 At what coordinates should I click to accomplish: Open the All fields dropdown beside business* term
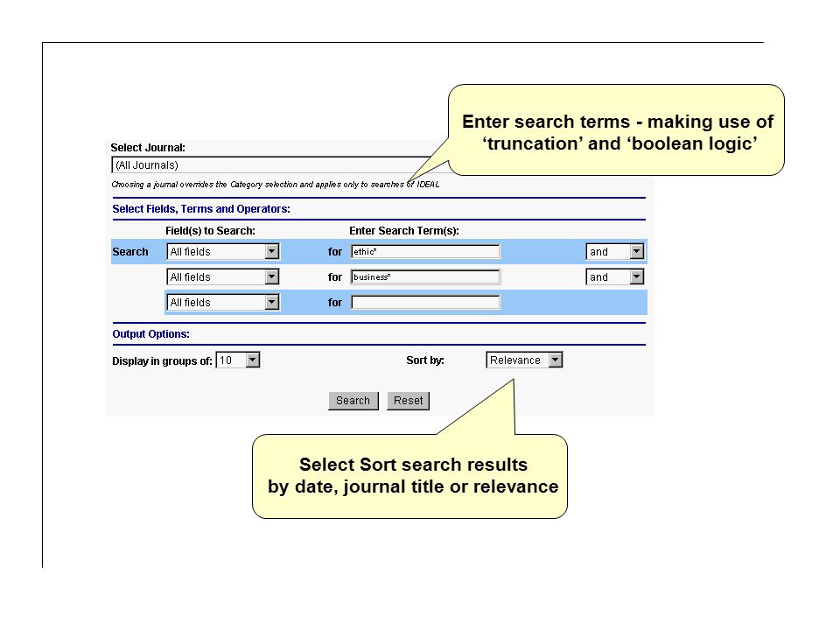click(x=223, y=277)
